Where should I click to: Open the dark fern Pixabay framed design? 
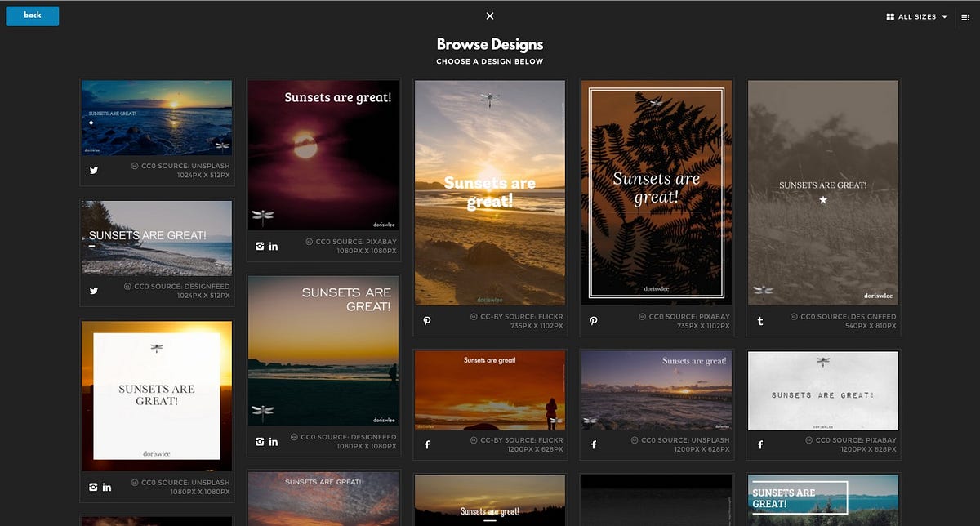pyautogui.click(x=656, y=193)
